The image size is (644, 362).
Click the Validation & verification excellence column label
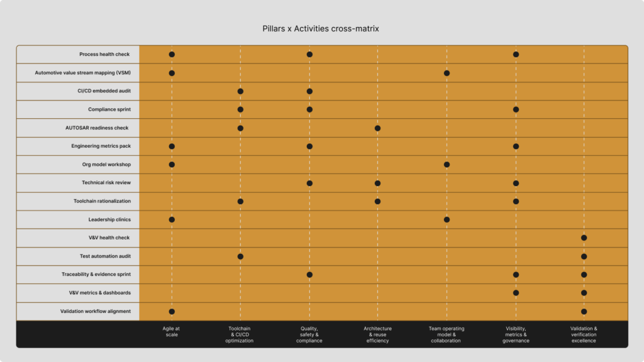click(x=584, y=334)
